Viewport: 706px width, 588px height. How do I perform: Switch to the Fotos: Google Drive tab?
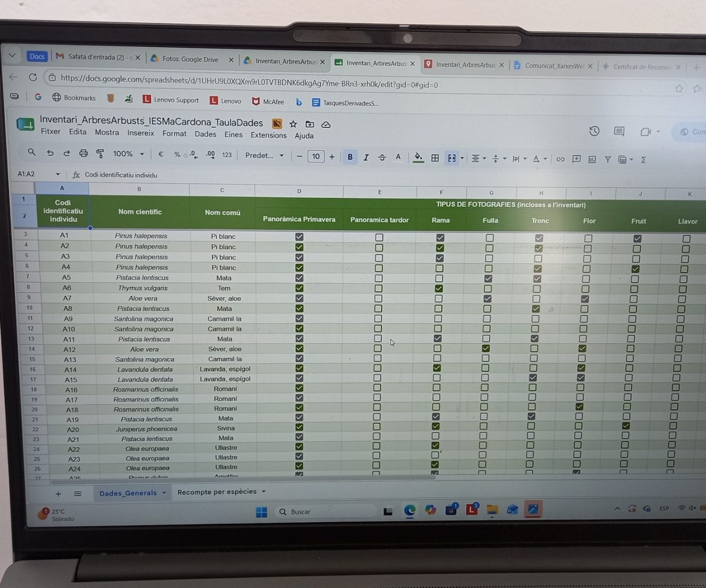coord(189,59)
